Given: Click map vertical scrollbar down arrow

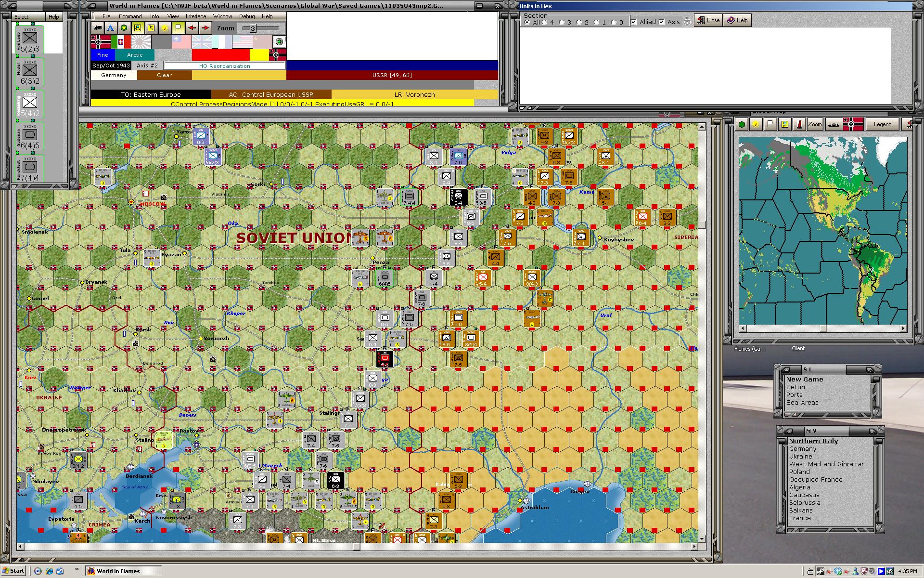Looking at the screenshot, I should [x=702, y=539].
